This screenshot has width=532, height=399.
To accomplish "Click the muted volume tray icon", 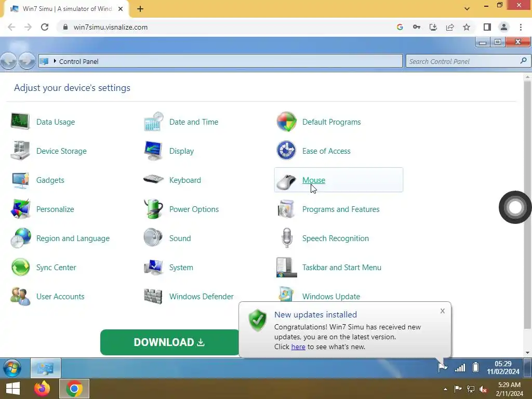I will (484, 389).
